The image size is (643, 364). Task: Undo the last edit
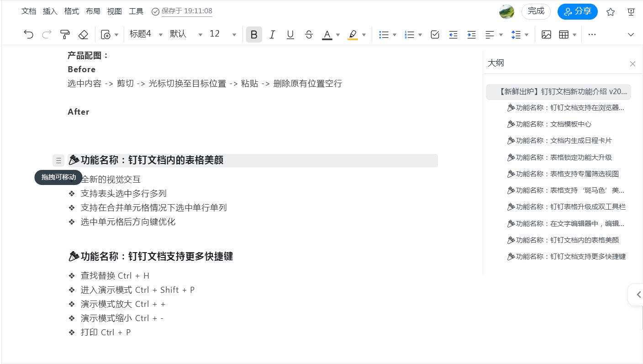(x=28, y=35)
